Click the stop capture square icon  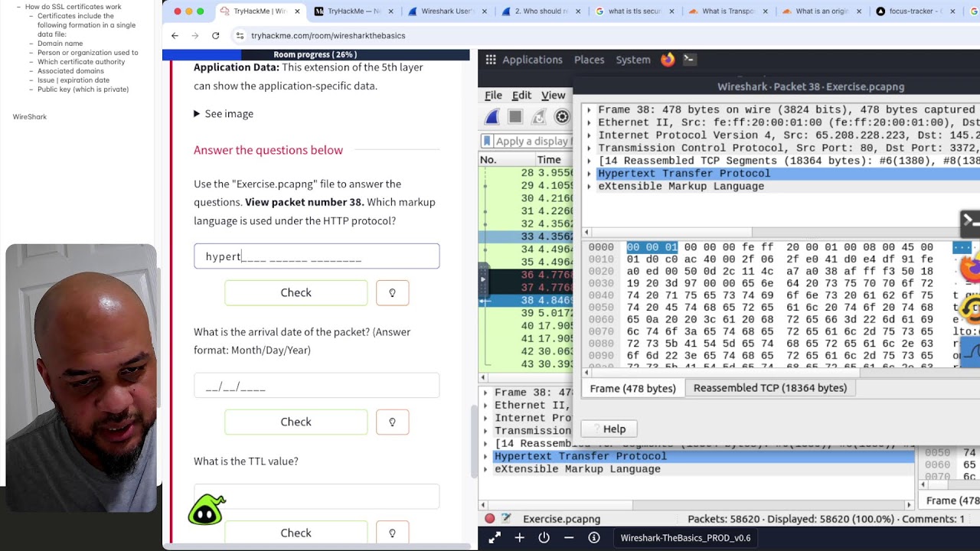click(x=515, y=116)
